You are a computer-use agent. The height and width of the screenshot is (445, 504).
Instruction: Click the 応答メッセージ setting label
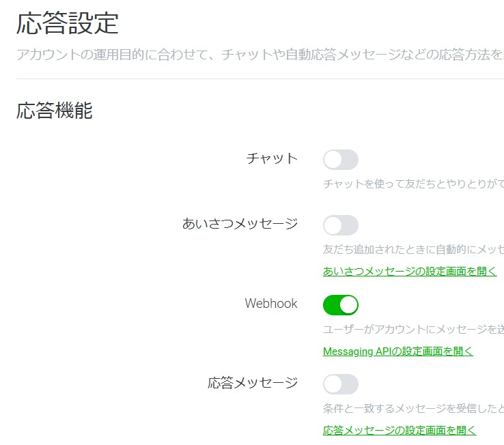(253, 383)
